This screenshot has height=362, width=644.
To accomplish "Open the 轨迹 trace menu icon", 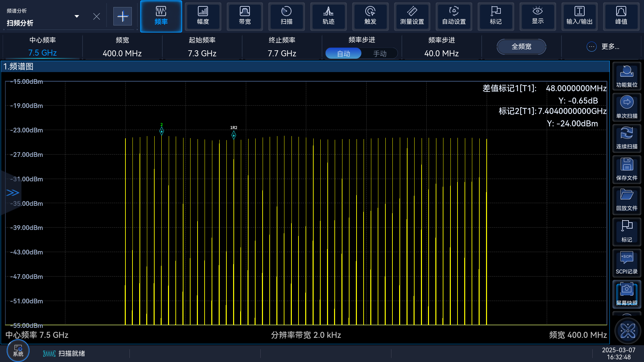I will pos(328,16).
